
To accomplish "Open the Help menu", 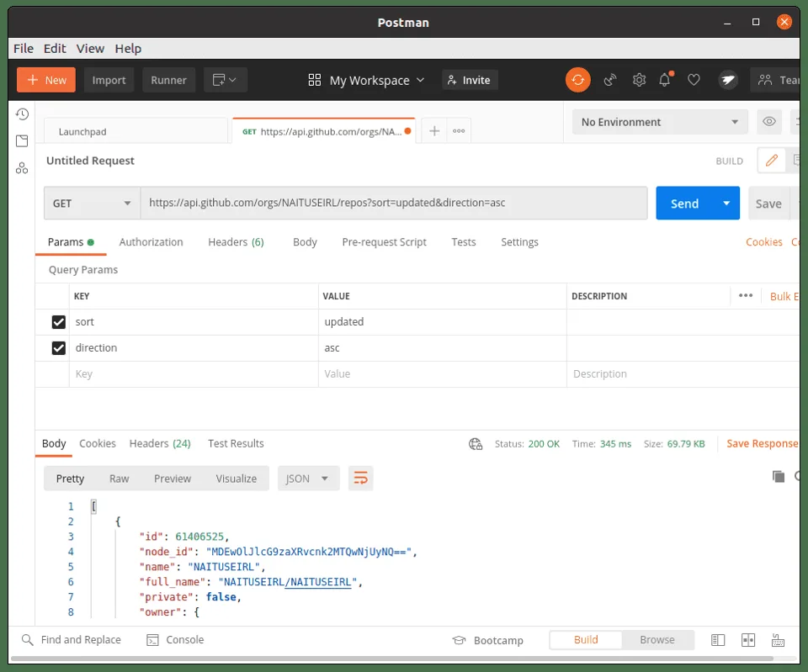I will coord(128,49).
